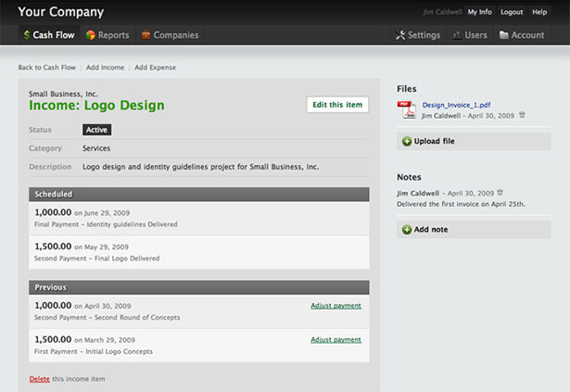Adjust payment for March 29, 2009
This screenshot has width=570, height=392.
pyautogui.click(x=336, y=339)
